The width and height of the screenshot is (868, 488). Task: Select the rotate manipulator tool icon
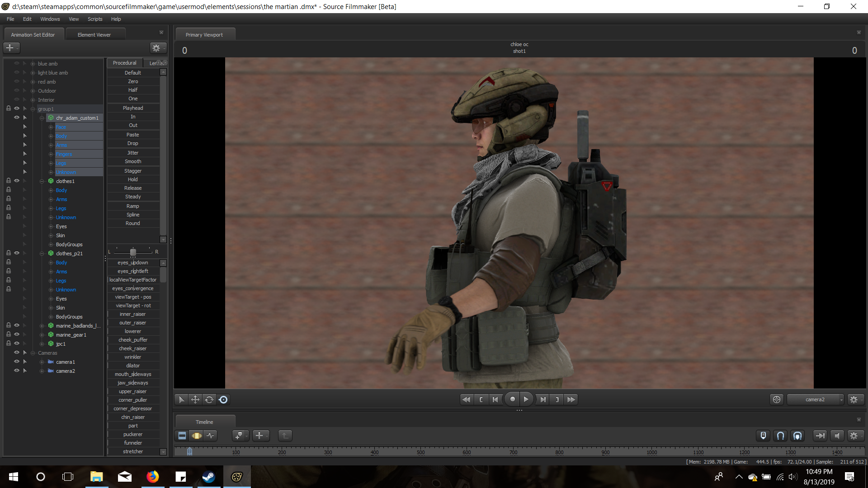pyautogui.click(x=209, y=399)
